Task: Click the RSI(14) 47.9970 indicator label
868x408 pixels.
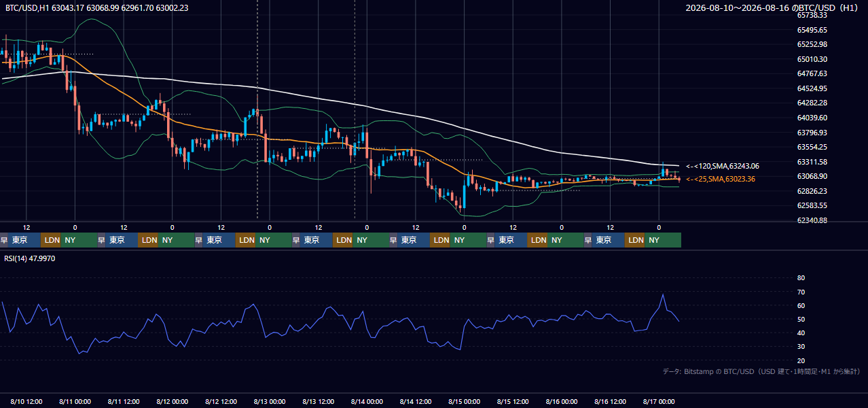Action: pos(30,258)
